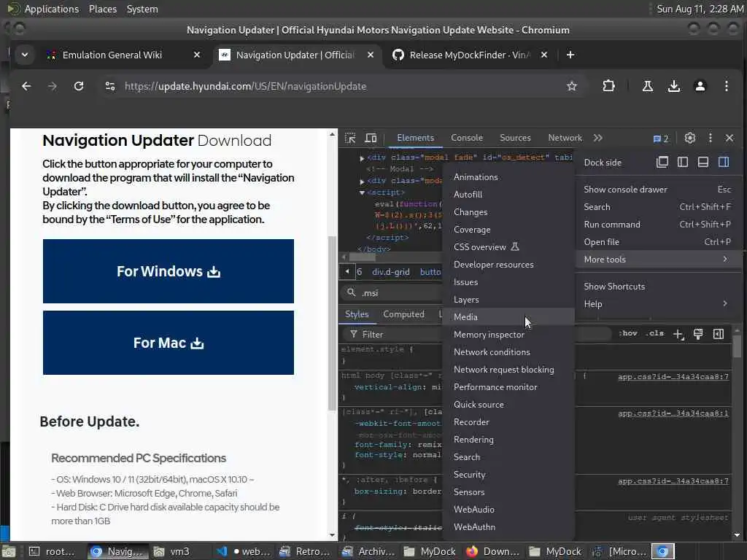The image size is (747, 560).
Task: Open Network conditions
Action: (x=508, y=352)
